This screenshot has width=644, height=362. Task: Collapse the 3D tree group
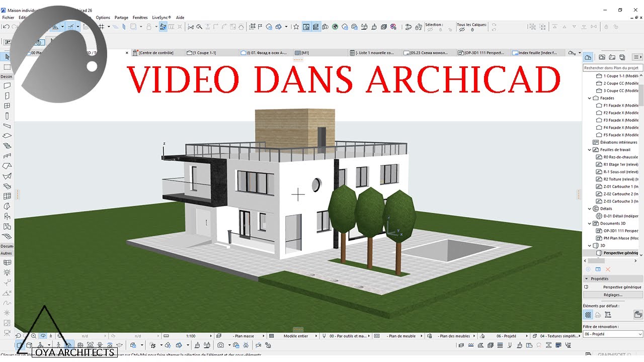pos(590,246)
